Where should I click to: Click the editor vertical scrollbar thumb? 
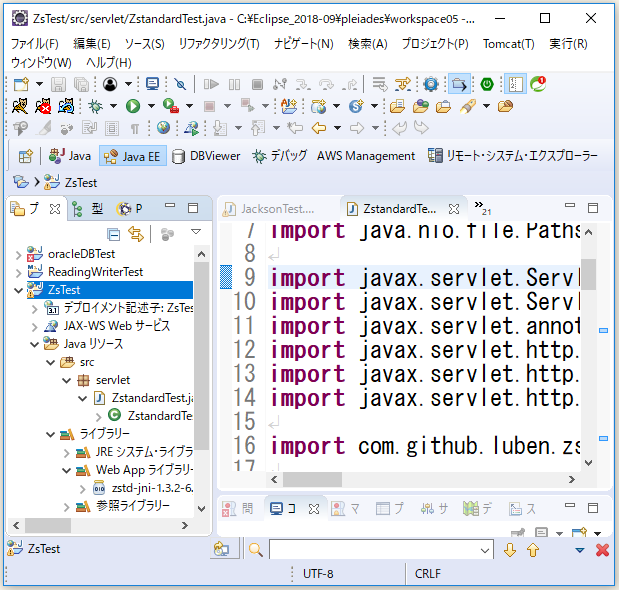point(588,274)
